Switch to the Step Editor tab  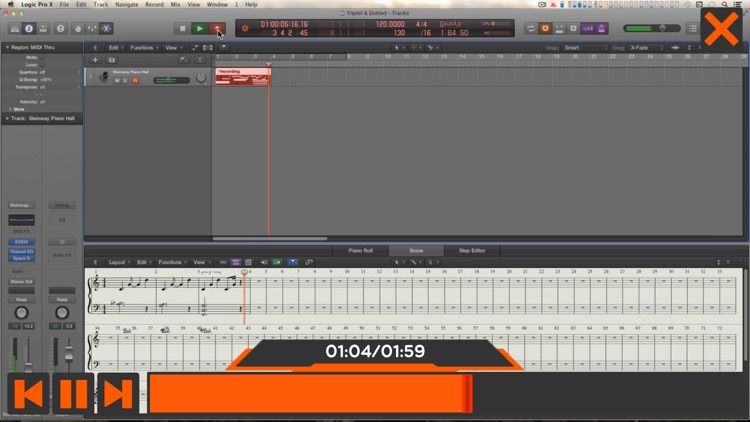472,251
